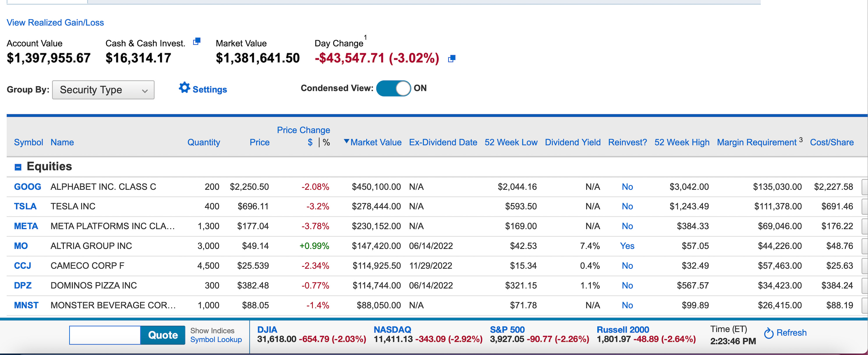868x355 pixels.
Task: Sort by Quantity column header
Action: click(203, 143)
